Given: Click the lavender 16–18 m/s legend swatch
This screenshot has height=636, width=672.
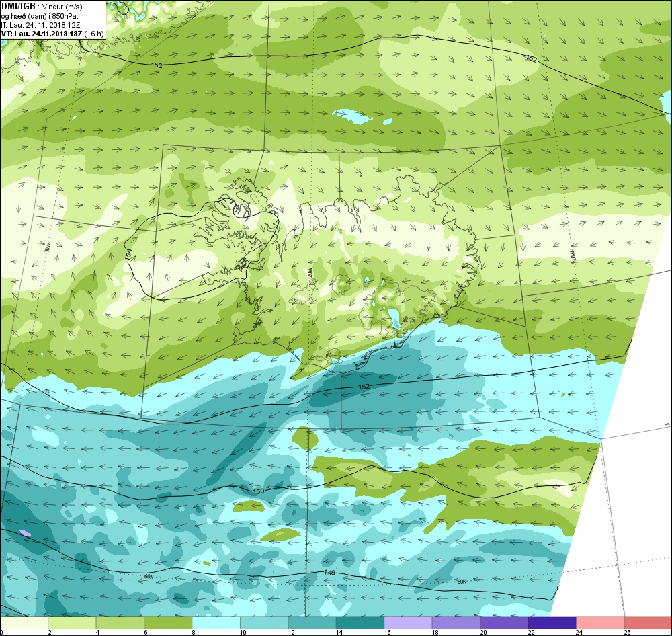Looking at the screenshot, I should (x=408, y=623).
